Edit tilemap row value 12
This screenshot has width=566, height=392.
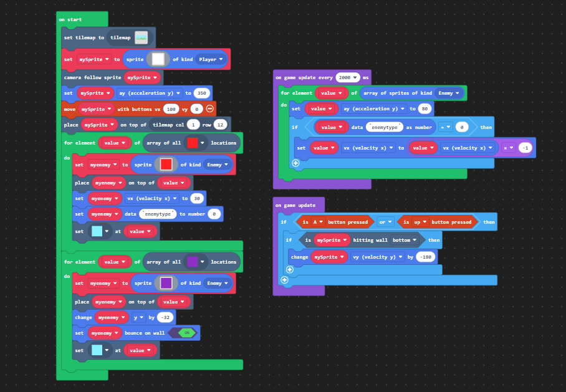[x=220, y=125]
